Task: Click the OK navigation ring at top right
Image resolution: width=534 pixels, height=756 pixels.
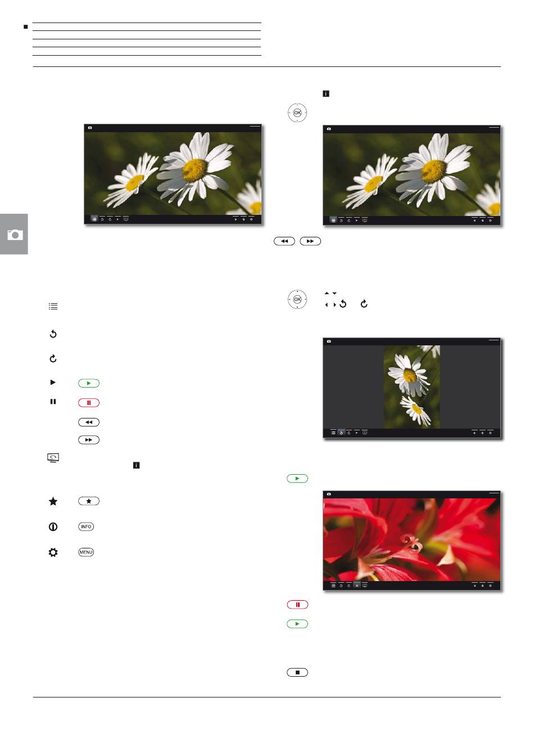Action: pyautogui.click(x=297, y=113)
